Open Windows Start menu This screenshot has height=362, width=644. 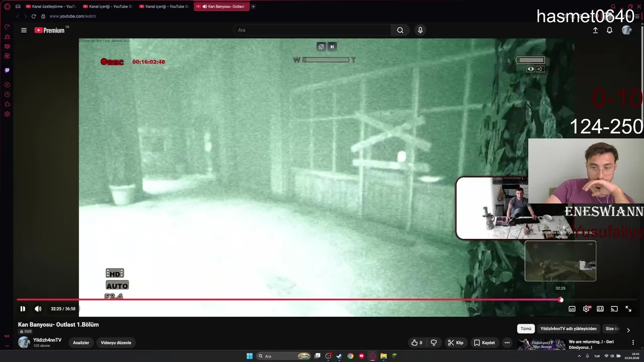(250, 356)
